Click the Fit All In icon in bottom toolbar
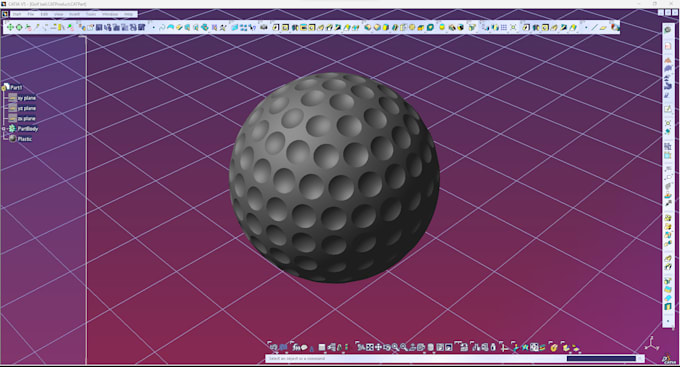 pyautogui.click(x=369, y=347)
